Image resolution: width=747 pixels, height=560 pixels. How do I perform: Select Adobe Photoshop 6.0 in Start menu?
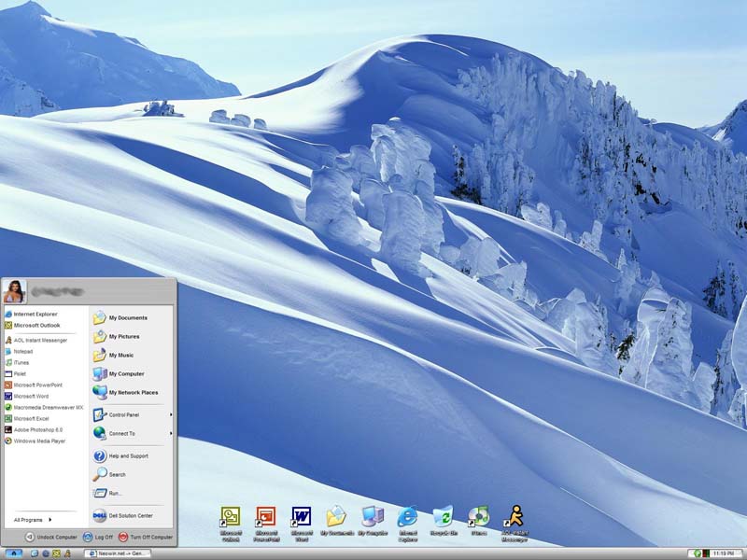(36, 429)
